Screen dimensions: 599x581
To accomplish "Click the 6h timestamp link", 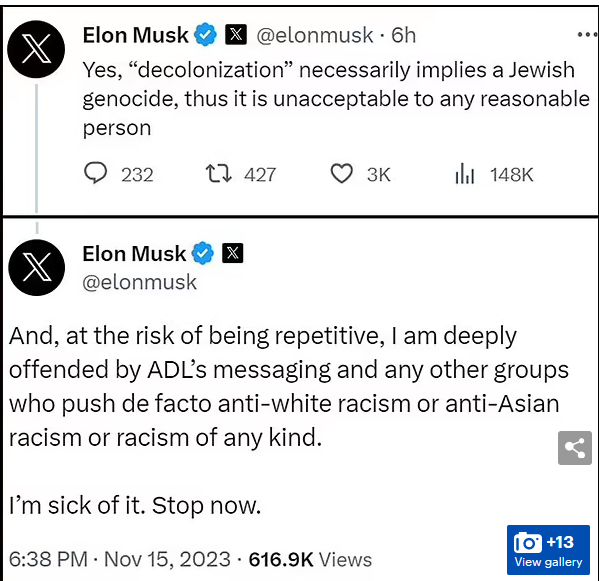I will (x=403, y=35).
